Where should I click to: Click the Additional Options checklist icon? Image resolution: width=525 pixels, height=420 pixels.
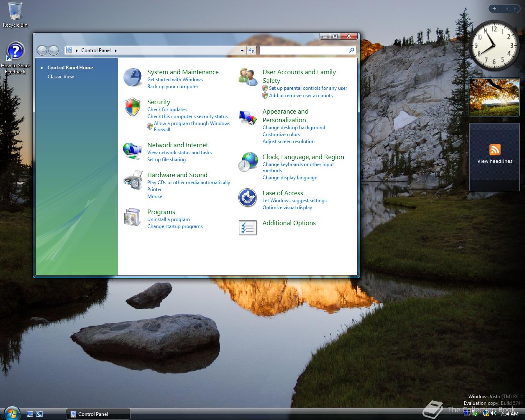[x=248, y=228]
